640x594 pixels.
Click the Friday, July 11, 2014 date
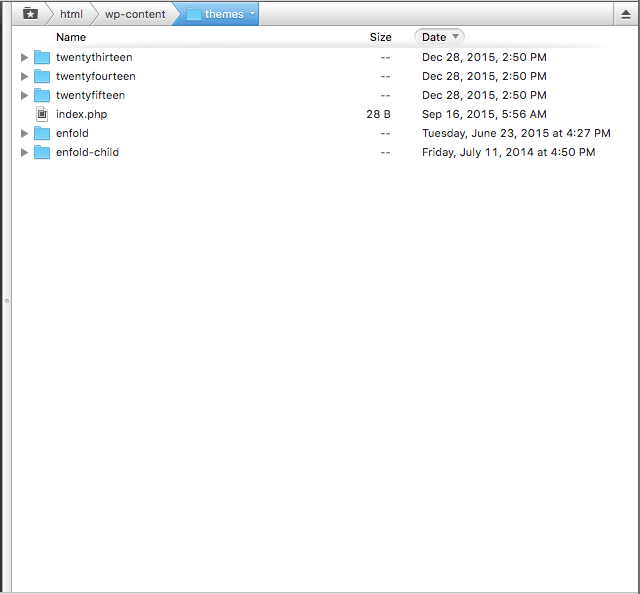(509, 152)
